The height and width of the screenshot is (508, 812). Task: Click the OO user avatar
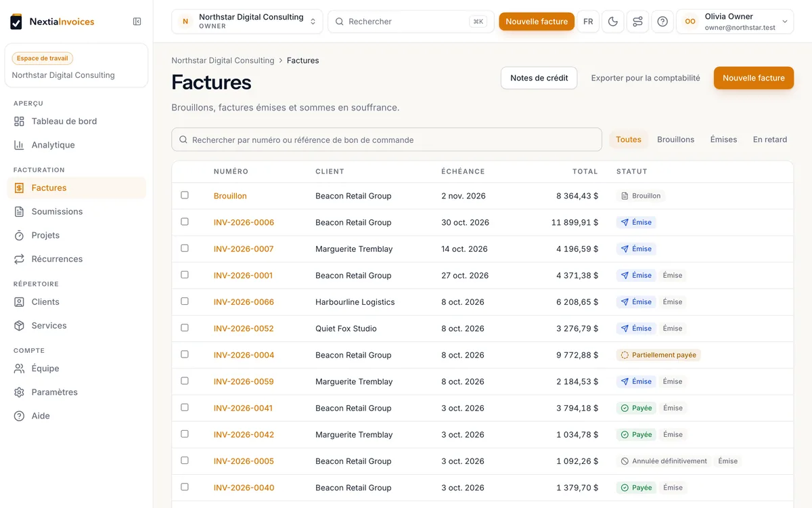click(x=690, y=22)
